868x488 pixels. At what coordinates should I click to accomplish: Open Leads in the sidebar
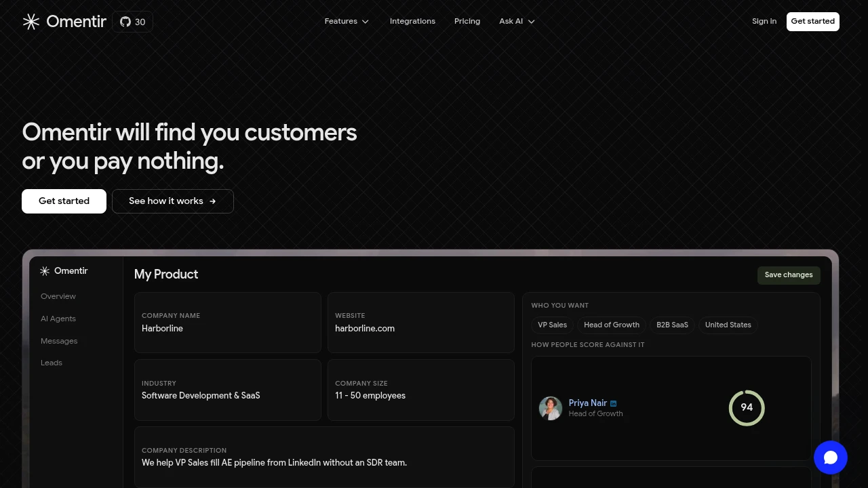(52, 363)
